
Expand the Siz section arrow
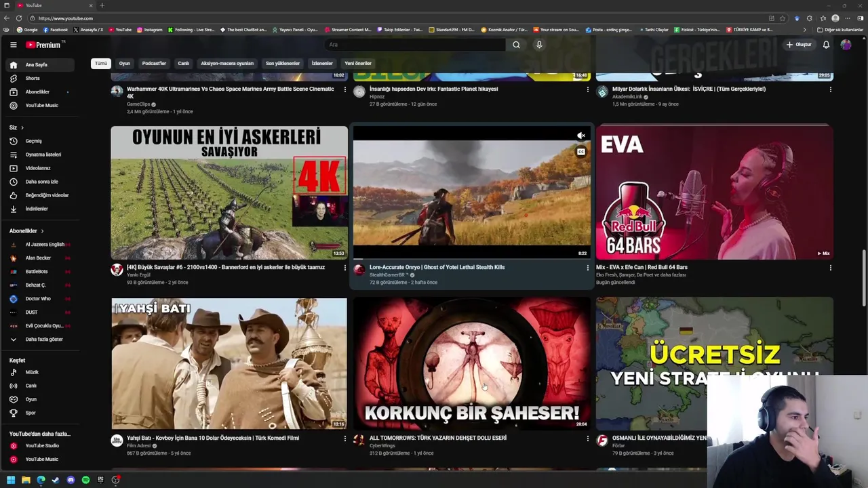(22, 127)
